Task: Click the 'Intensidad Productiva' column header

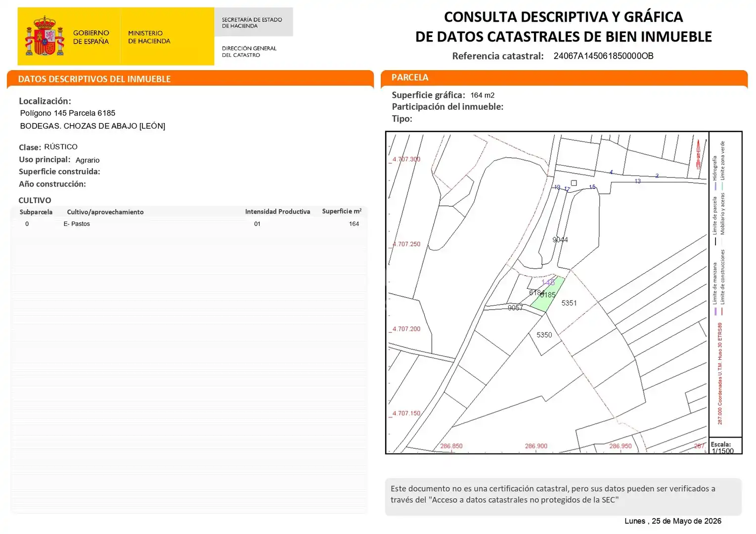Action: [x=277, y=212]
